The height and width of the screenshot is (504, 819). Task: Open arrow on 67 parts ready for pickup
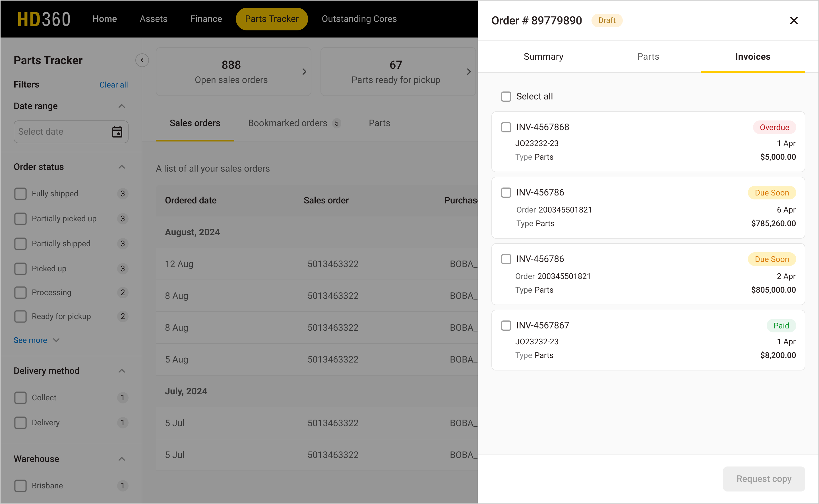pos(468,71)
